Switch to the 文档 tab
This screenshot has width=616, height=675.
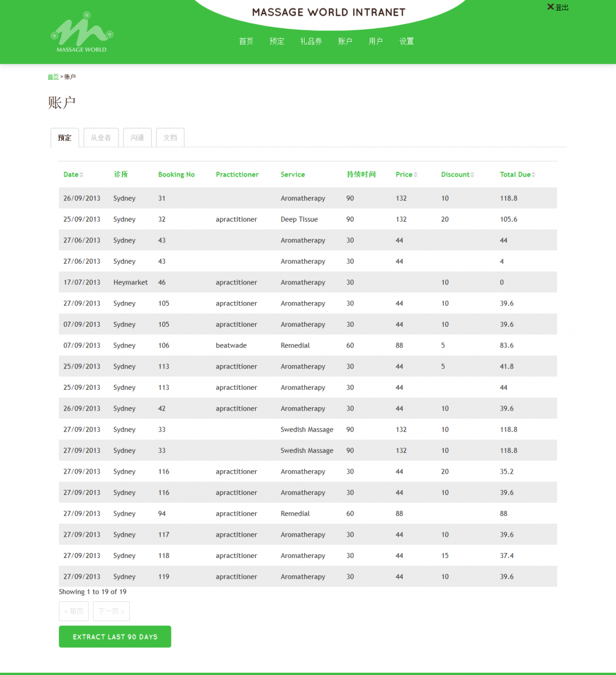pos(170,138)
